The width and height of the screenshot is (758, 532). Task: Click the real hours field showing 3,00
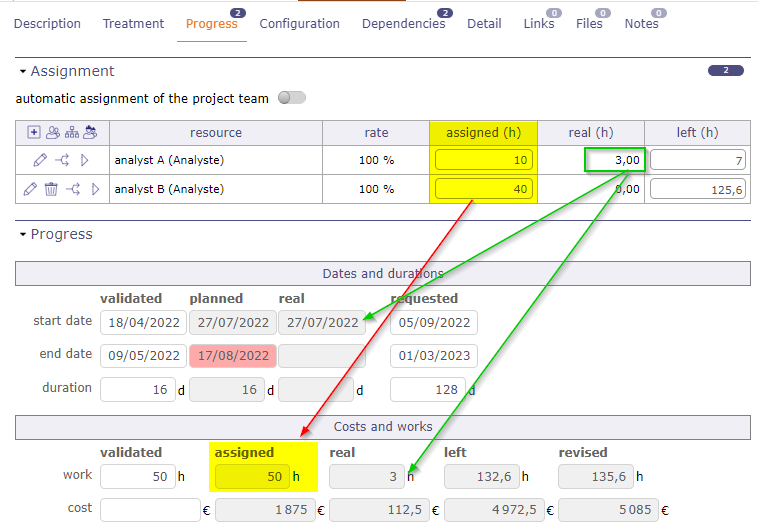point(614,160)
